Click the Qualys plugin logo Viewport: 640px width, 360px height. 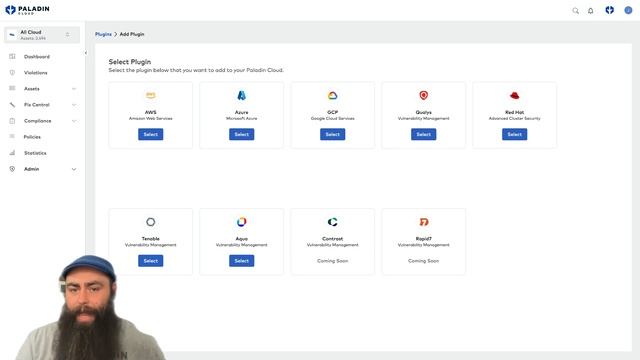pyautogui.click(x=424, y=95)
